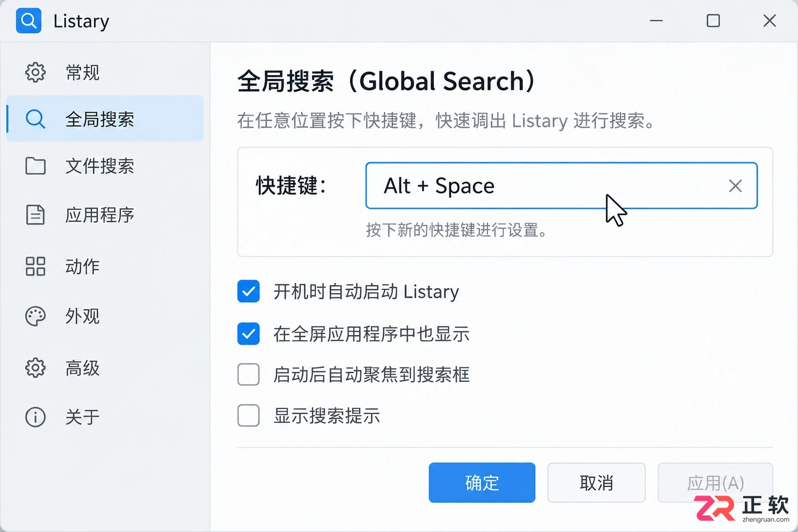Uncheck 开机时自动启动 Listary
This screenshot has width=798, height=532.
(248, 291)
